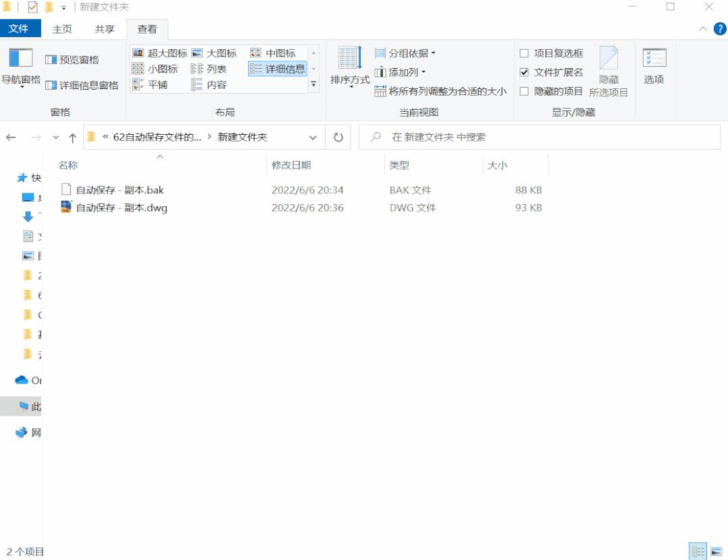Click the thumbnail view icon in status bar

pos(717,551)
